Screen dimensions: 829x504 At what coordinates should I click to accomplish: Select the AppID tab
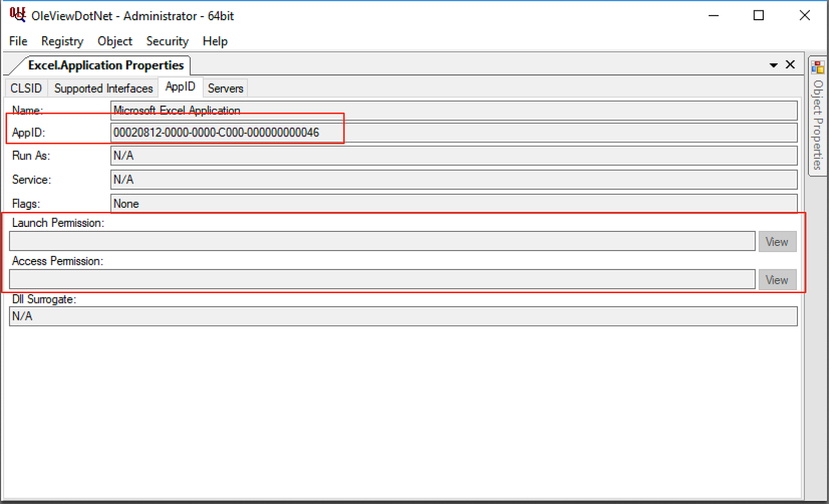[x=180, y=87]
